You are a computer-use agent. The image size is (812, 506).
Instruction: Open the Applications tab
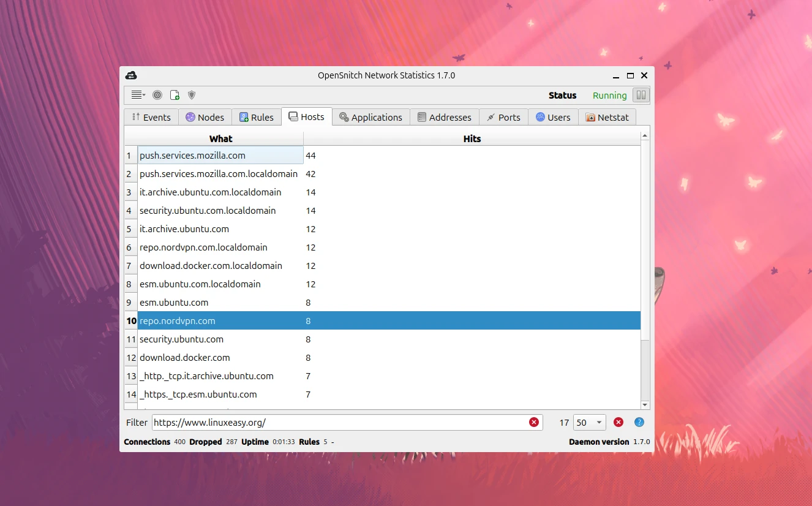coord(370,117)
